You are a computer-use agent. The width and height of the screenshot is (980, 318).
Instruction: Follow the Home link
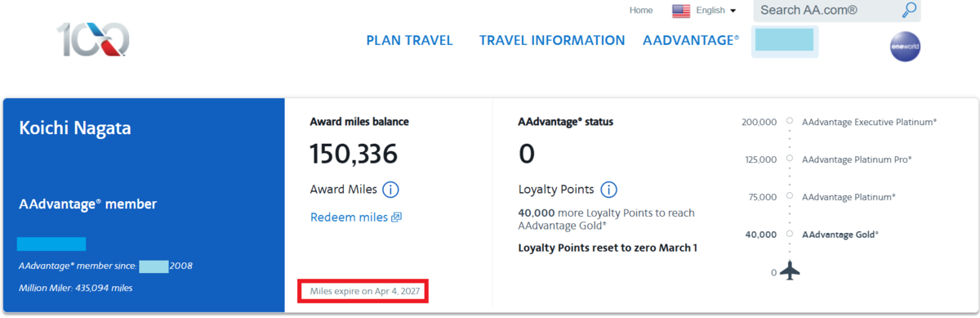coord(641,11)
